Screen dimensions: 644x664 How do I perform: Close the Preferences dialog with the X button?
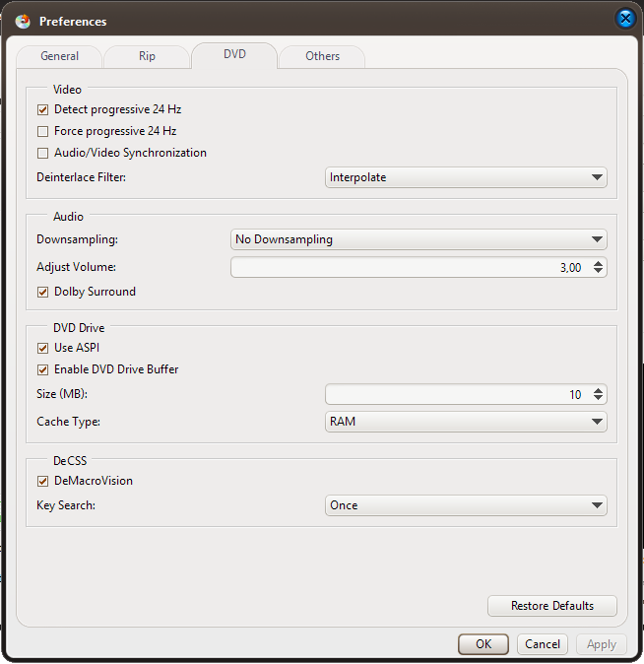[x=625, y=19]
